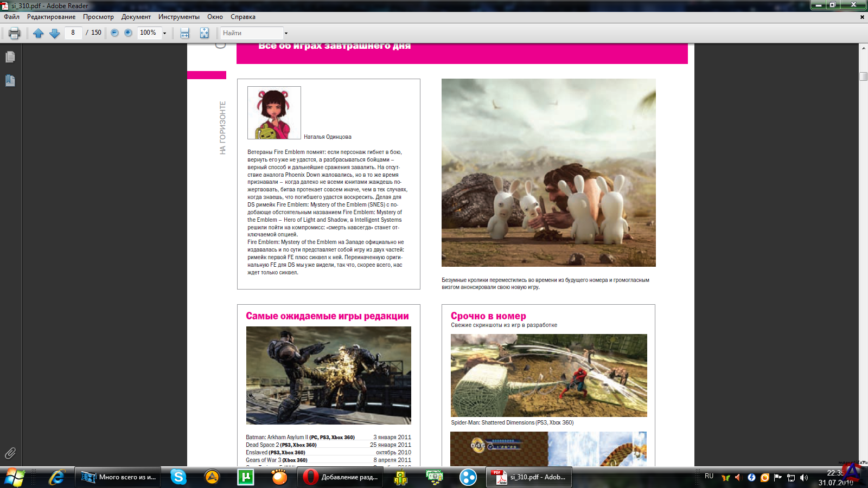Open the zoom level dropdown arrow
Viewport: 868px width, 488px height.
pyautogui.click(x=164, y=33)
